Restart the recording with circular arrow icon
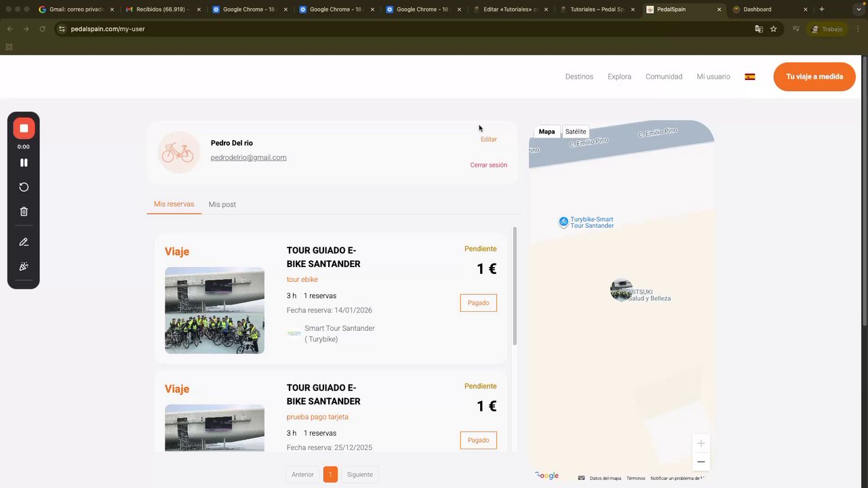This screenshot has height=488, width=868. (24, 187)
